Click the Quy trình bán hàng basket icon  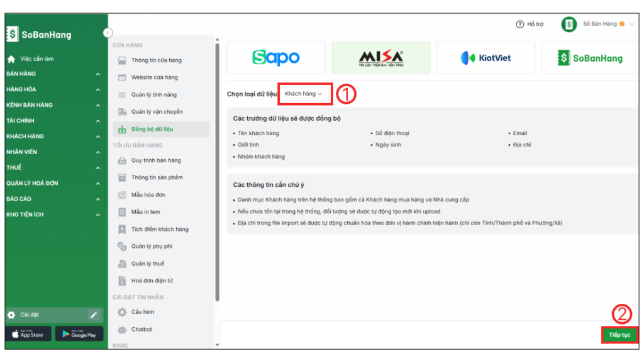pyautogui.click(x=122, y=160)
